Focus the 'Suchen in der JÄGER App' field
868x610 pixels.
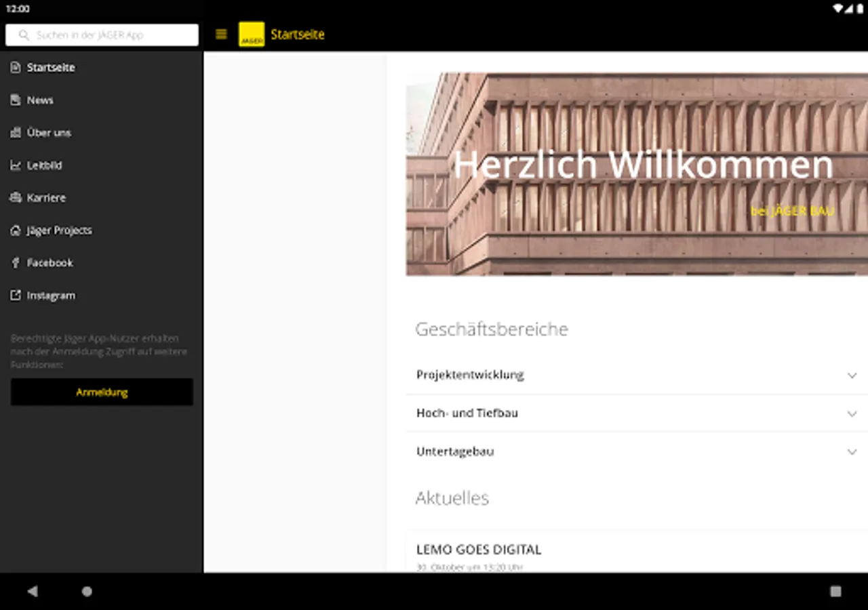[102, 35]
